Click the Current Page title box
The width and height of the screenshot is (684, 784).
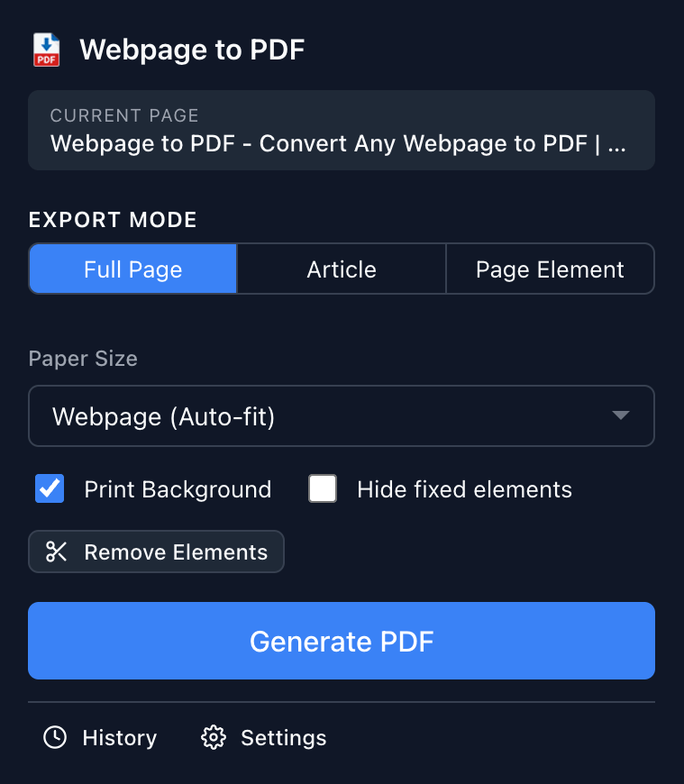342,130
